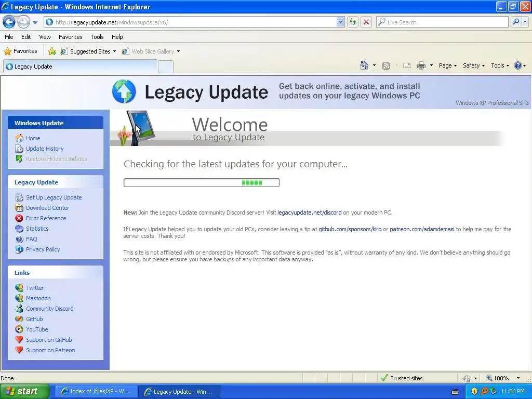The height and width of the screenshot is (399, 532).
Task: Follow the patreon.com/adamdemasi link
Action: pos(422,229)
